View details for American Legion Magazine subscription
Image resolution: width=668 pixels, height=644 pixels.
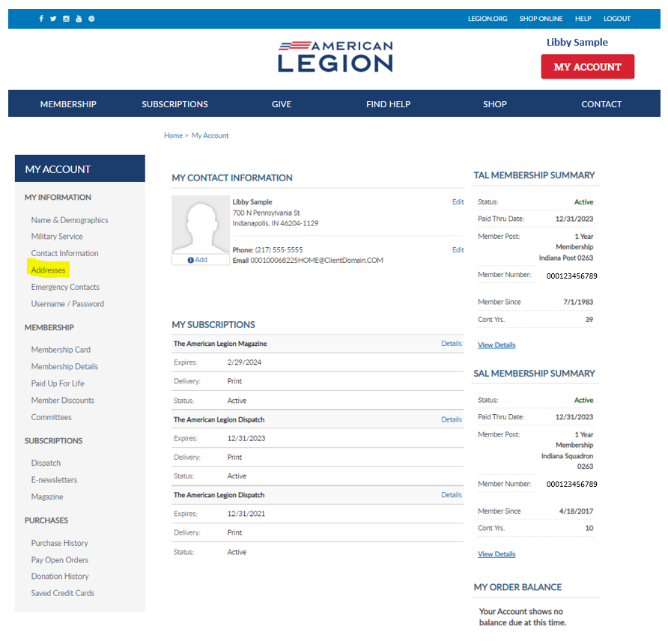(451, 343)
